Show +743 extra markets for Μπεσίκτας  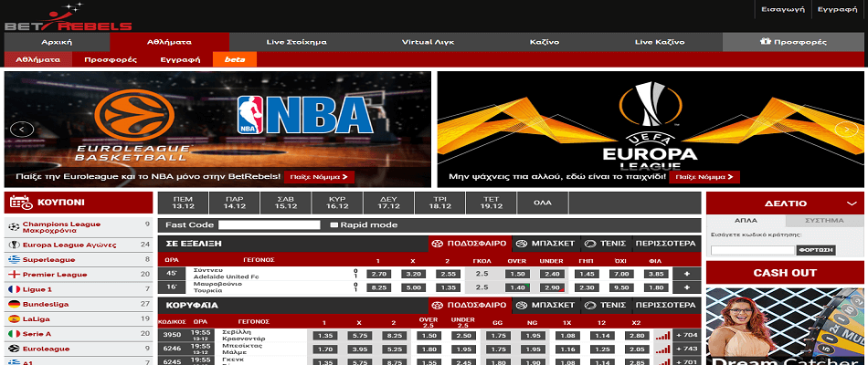click(687, 349)
